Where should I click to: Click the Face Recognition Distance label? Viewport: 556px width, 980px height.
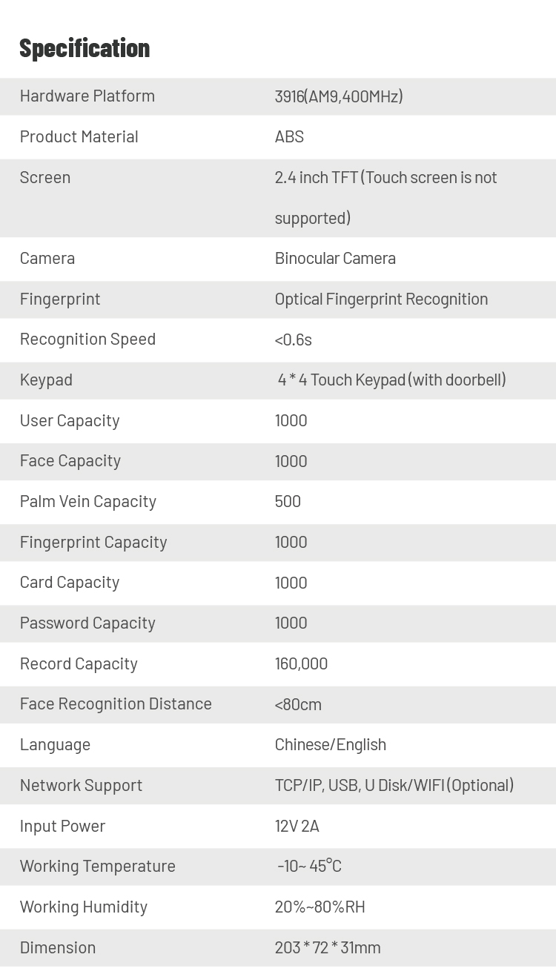(x=116, y=704)
